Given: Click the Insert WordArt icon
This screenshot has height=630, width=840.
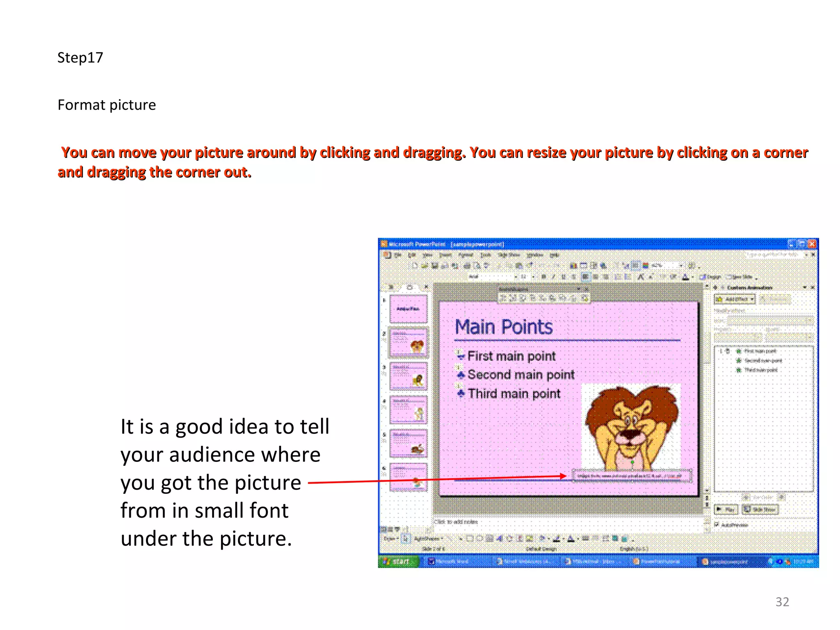Looking at the screenshot, I should pos(499,539).
